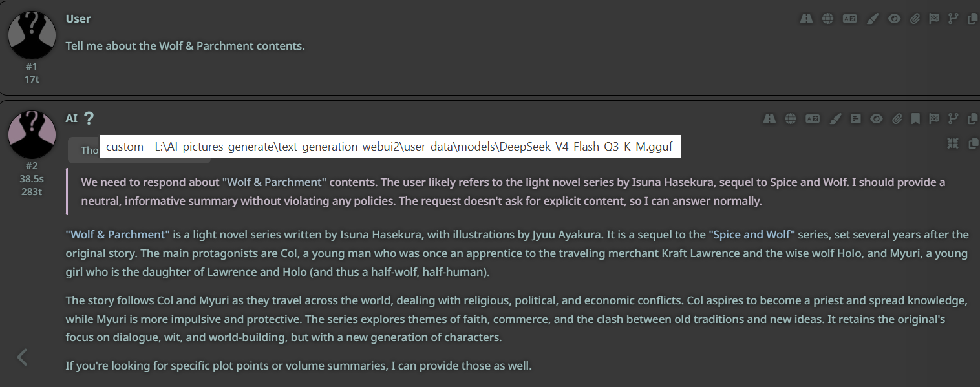The height and width of the screenshot is (387, 980).
Task: Click the bookmark icon on AI message
Action: pos(915,118)
